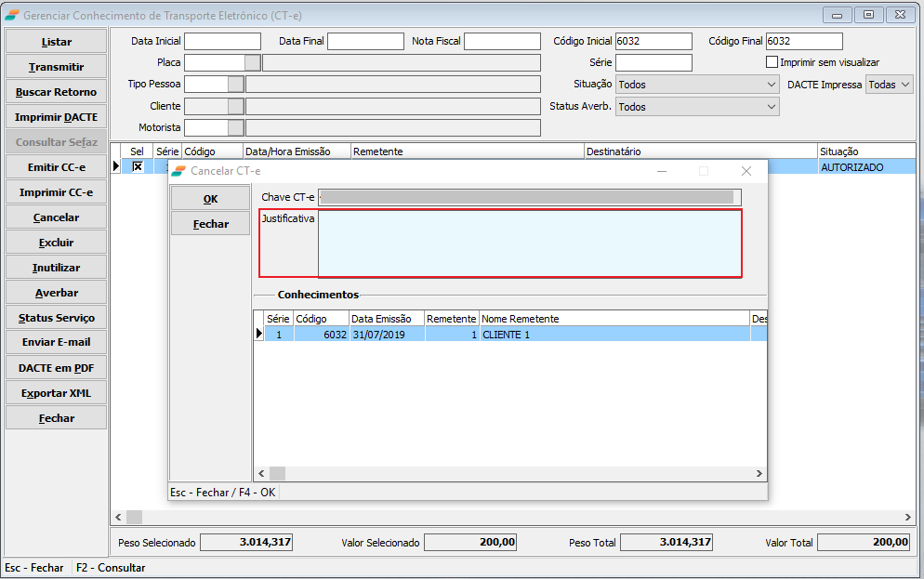Open the Tipo Pessoa lookup button
The height and width of the screenshot is (579, 924).
[x=236, y=85]
